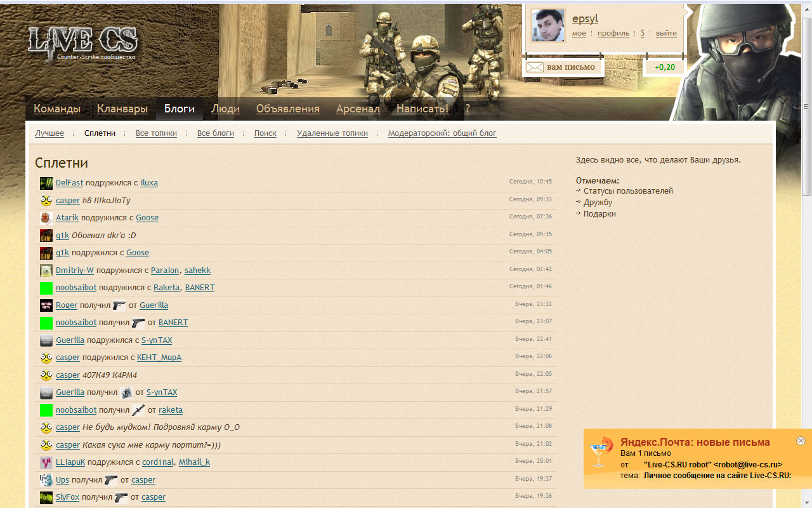Open the 'профиль' link under epsyl
812x508 pixels.
click(613, 33)
